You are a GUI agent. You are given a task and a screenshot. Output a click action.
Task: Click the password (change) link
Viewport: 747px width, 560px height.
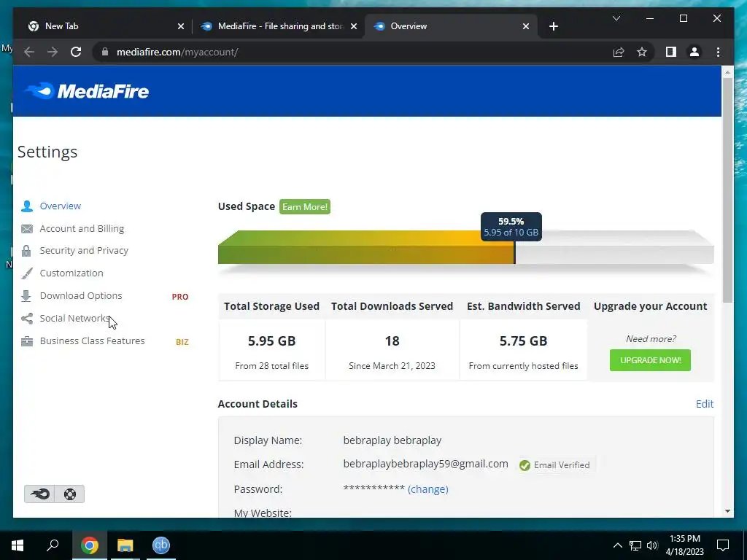tap(427, 489)
